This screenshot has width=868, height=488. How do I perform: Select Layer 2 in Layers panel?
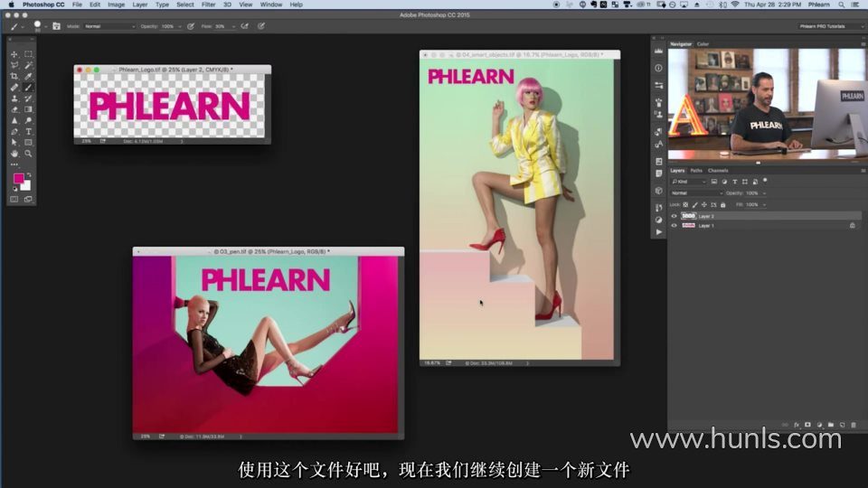(x=765, y=216)
